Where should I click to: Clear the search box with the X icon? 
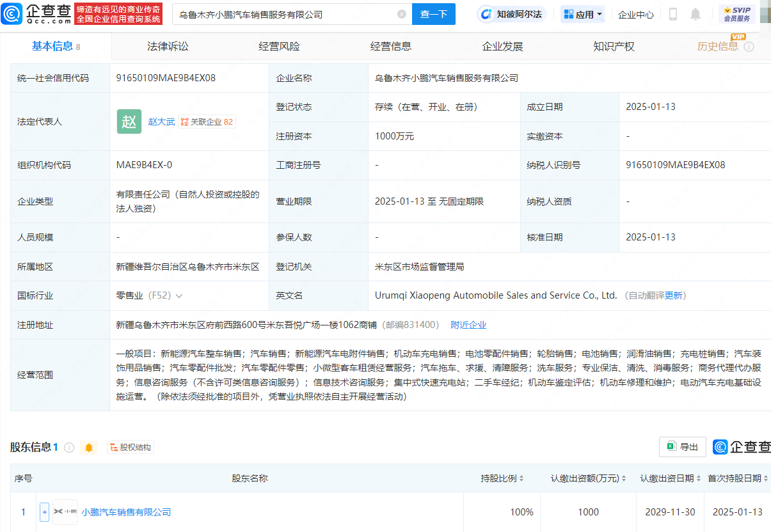click(401, 14)
